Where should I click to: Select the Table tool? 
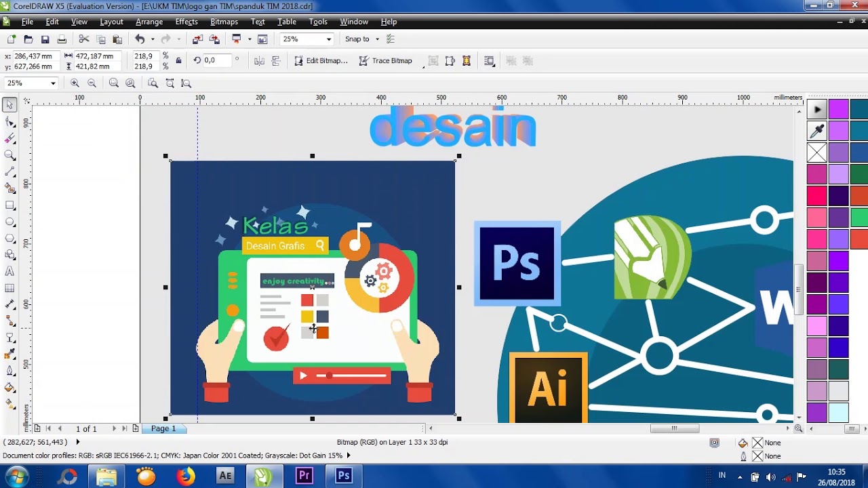coord(9,288)
